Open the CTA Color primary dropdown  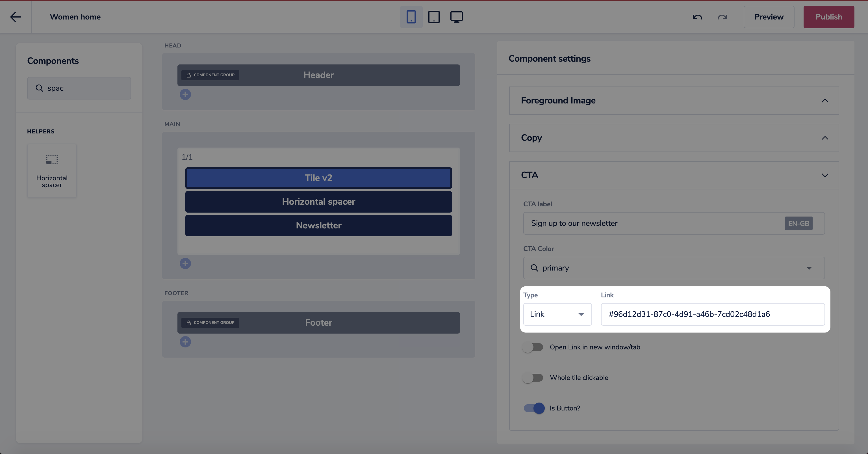point(674,268)
